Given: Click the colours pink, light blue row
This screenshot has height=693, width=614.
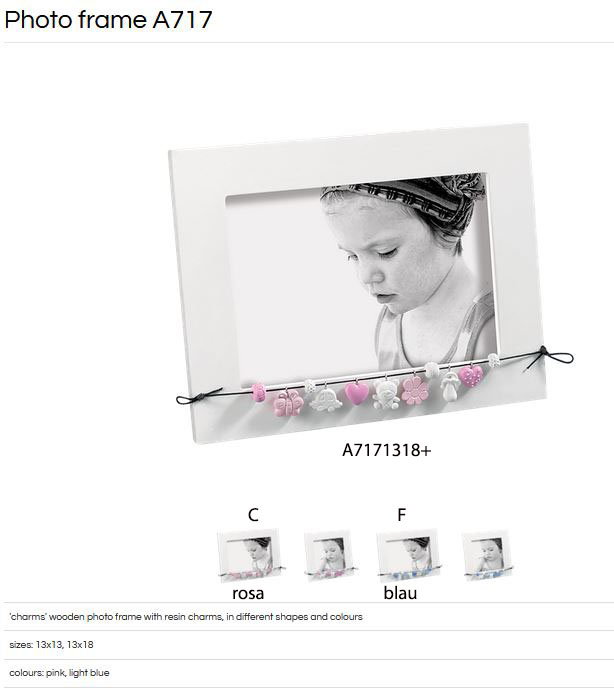Looking at the screenshot, I should [x=309, y=673].
